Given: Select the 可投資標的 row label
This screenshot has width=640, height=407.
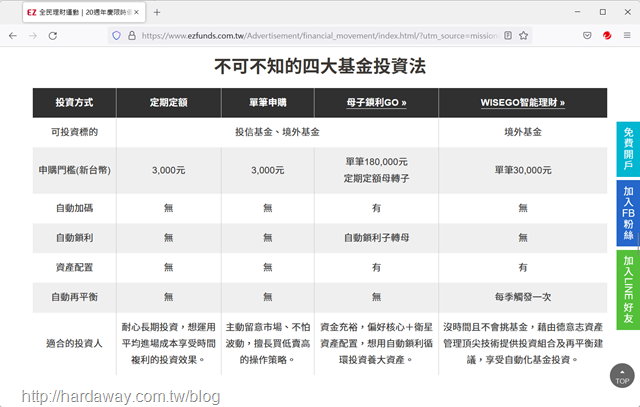Looking at the screenshot, I should click(74, 132).
